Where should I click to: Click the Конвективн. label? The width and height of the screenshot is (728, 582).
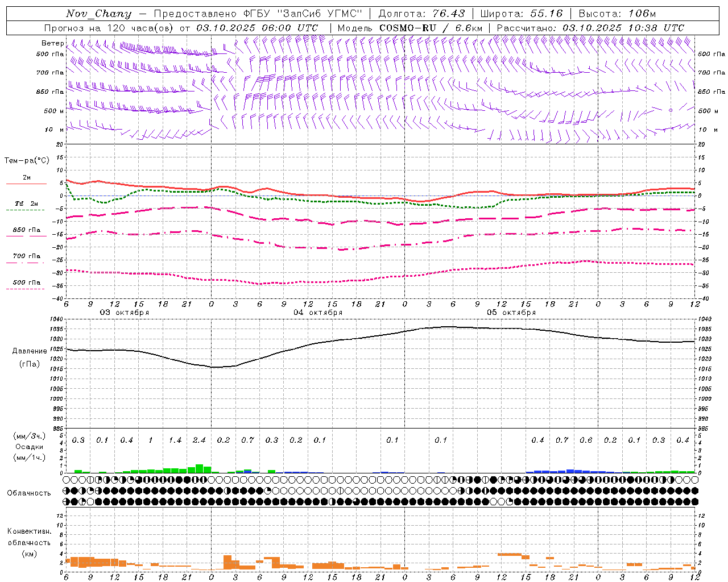coord(29,531)
